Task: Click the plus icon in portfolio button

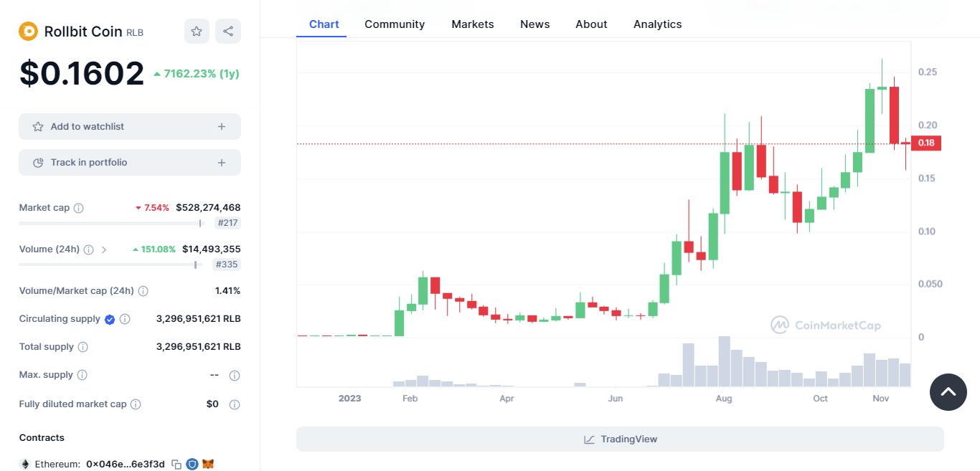Action: coord(222,163)
